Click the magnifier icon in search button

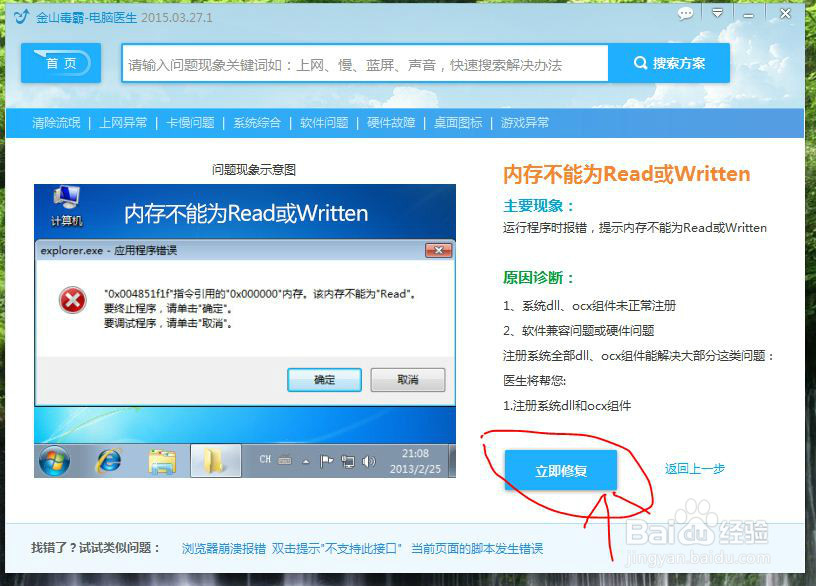[640, 63]
